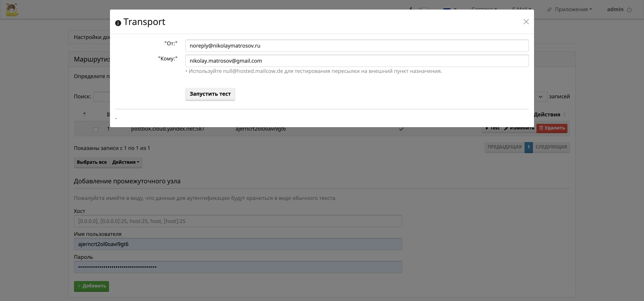The width and height of the screenshot is (644, 301).
Task: Close the Transport dialog
Action: [x=526, y=22]
